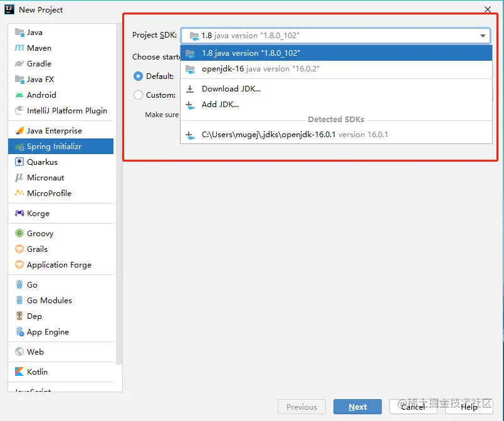Click the IntelliJ IDEA logo in title bar

[x=9, y=9]
